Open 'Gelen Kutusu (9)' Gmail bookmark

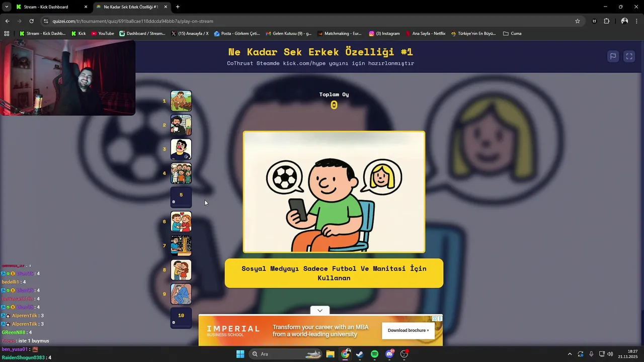(x=288, y=34)
